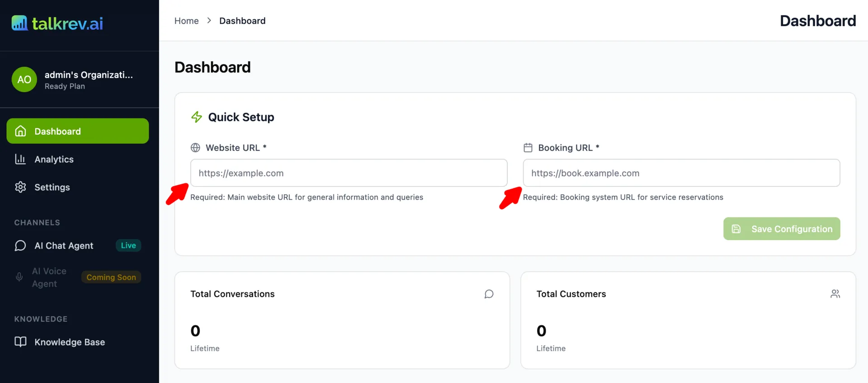The image size is (868, 383).
Task: Click the Total Conversations chat icon
Action: [489, 294]
